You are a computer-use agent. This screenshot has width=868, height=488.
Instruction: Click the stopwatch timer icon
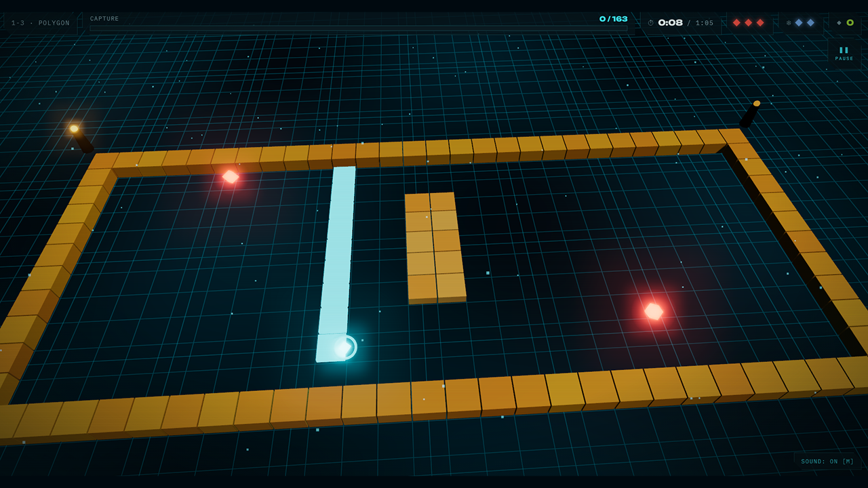651,23
